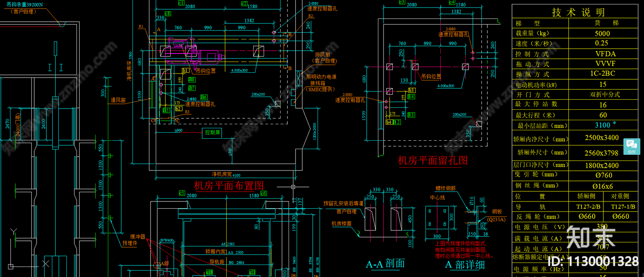Click the cyan 3100 minimum floor distance value

click(603, 125)
